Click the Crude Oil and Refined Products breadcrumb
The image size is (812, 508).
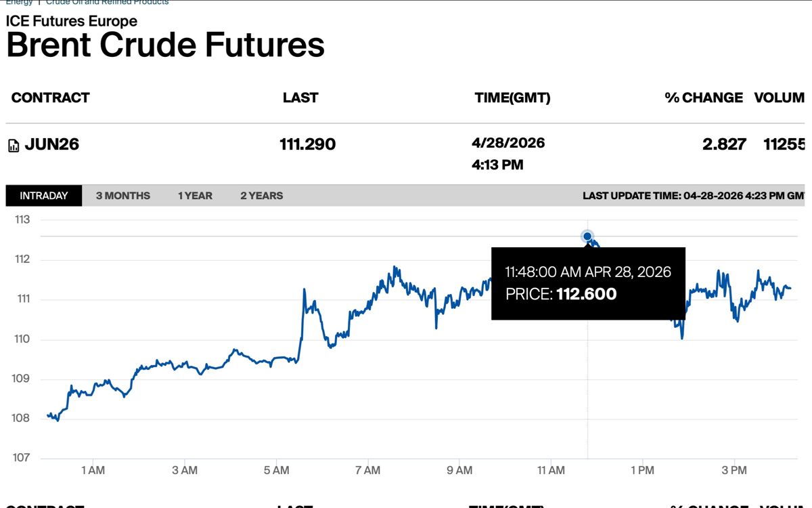[x=107, y=3]
